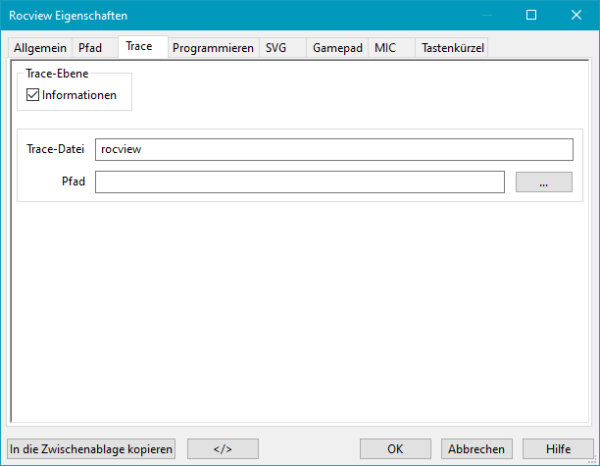
Task: Click the </> code button
Action: pyautogui.click(x=223, y=449)
